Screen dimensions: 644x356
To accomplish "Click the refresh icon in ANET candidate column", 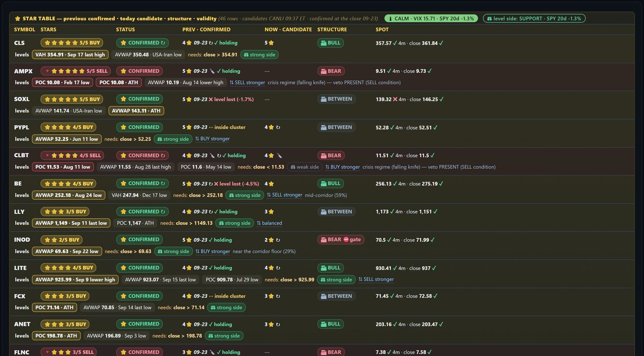I will 278,324.
